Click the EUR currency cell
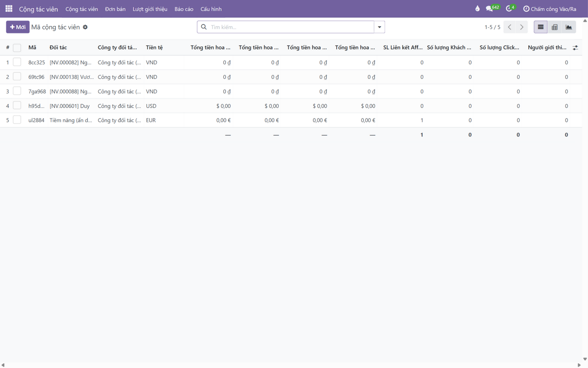This screenshot has height=368, width=588. [151, 120]
